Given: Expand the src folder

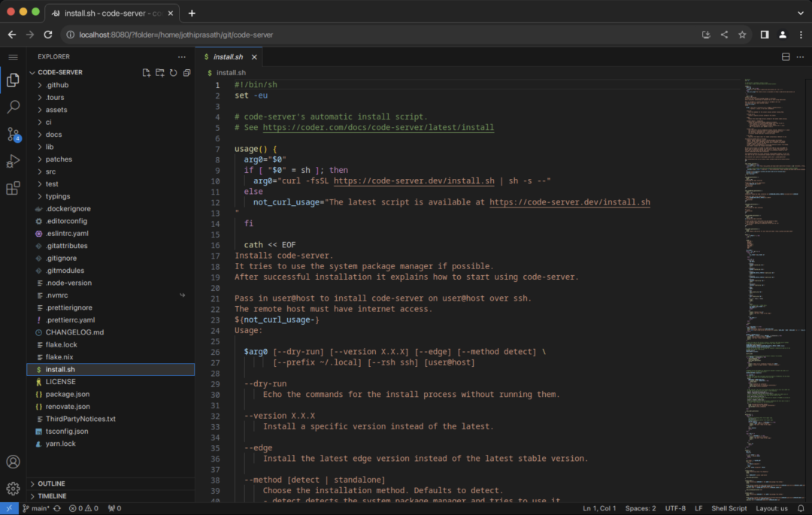Looking at the screenshot, I should 111,172.
